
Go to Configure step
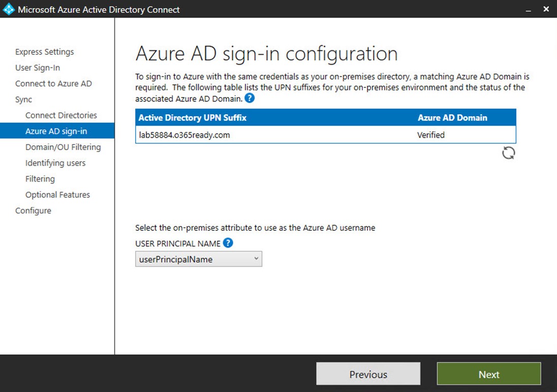33,211
